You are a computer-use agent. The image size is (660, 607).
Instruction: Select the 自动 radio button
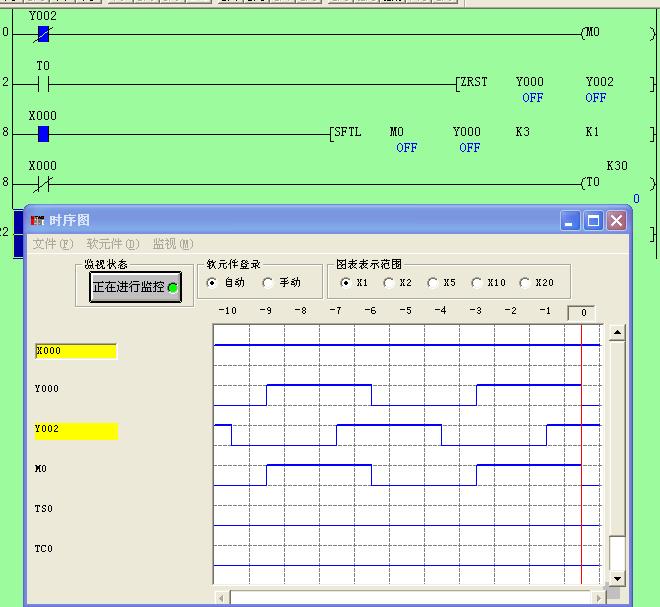coord(211,283)
